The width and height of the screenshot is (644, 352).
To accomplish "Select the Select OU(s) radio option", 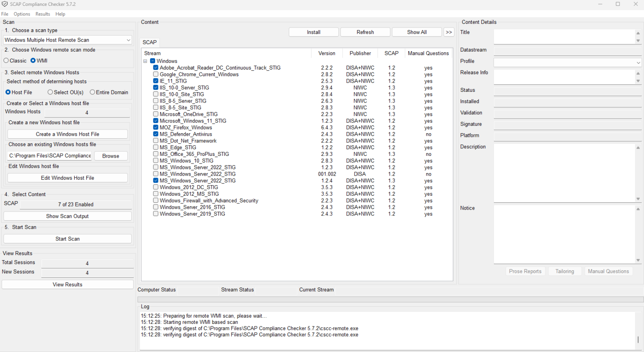I will pos(50,92).
